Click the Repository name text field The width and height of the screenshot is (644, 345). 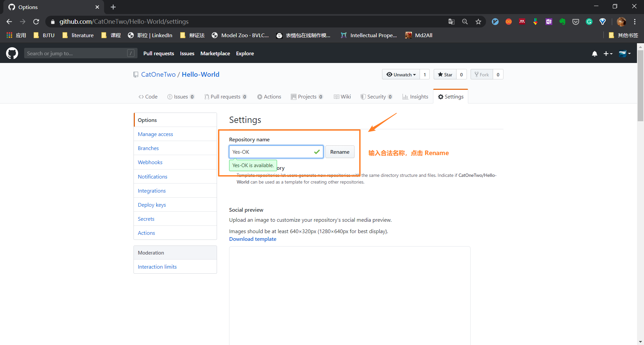pos(272,152)
